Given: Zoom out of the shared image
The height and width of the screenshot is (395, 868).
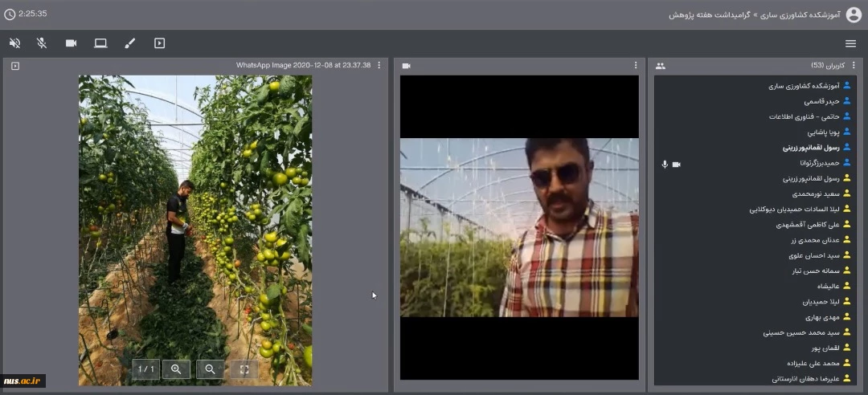Looking at the screenshot, I should 210,369.
